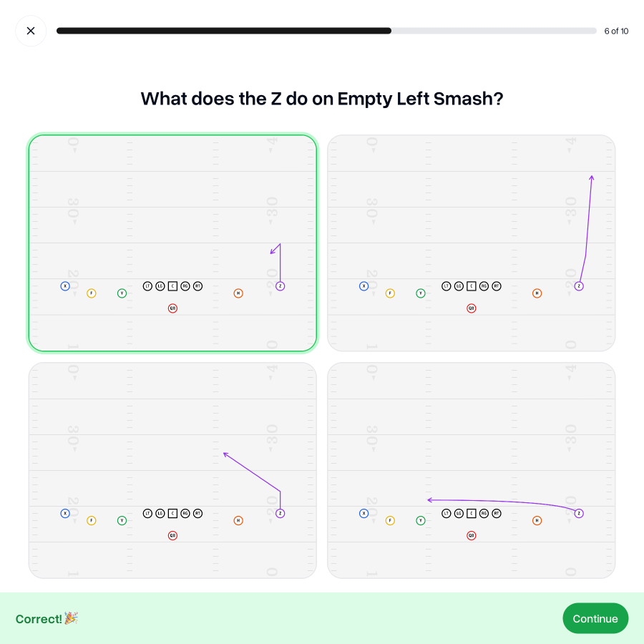Exit the quiz via the X button
The image size is (644, 644).
click(31, 31)
